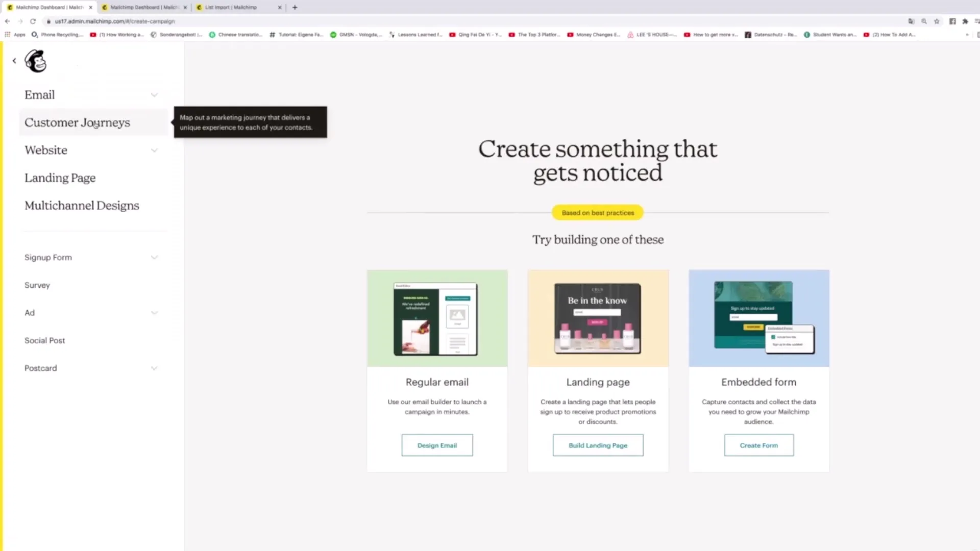
Task: Click Build Landing Page button
Action: (x=597, y=445)
